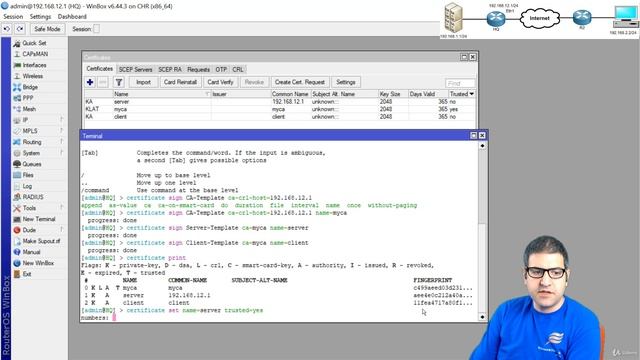This screenshot has width=640, height=360.
Task: Click the Redo arrow in the toolbar
Action: click(x=20, y=29)
